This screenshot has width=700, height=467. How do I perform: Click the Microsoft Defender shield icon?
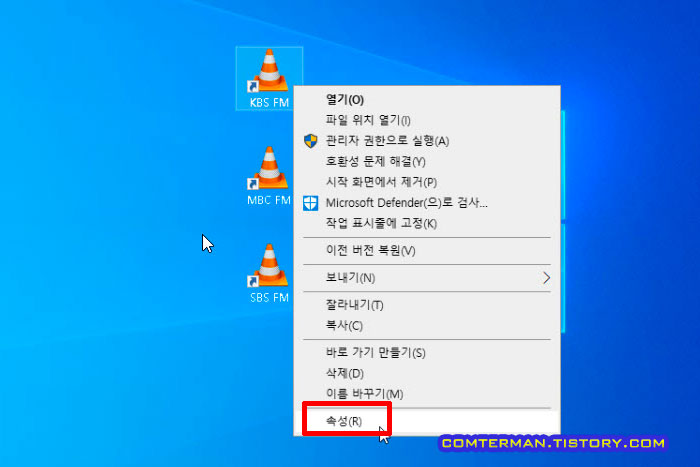tap(311, 203)
